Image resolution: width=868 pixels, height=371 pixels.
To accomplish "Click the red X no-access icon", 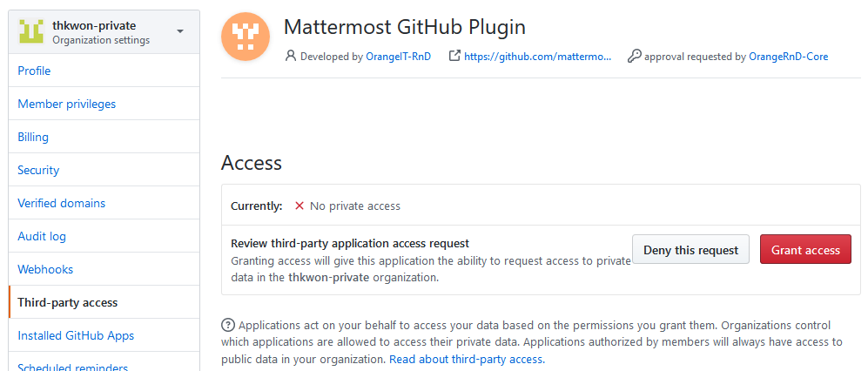I will 299,206.
